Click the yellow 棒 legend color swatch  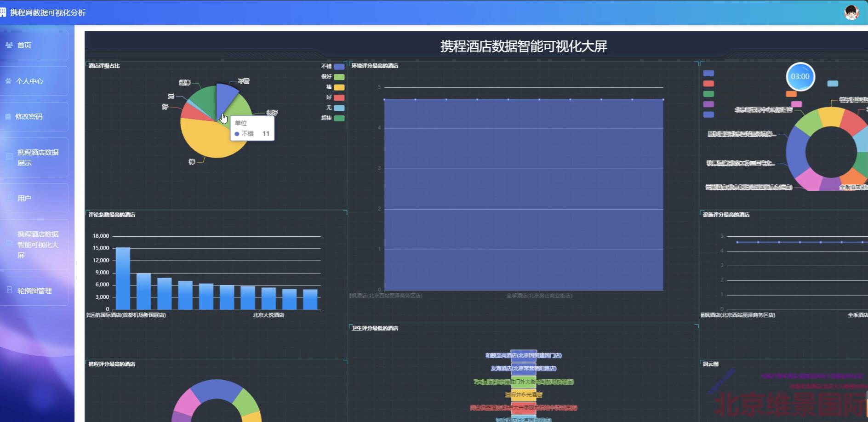pos(338,87)
